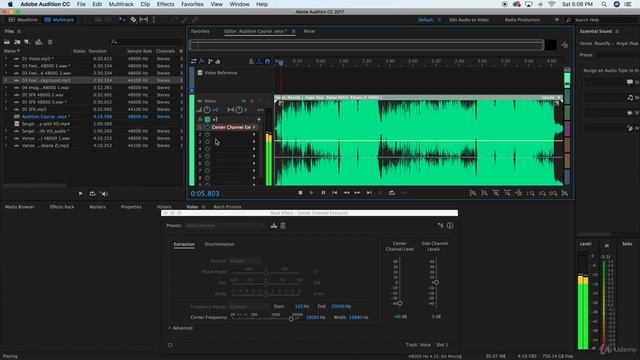Viewport: 640px width, 360px height.
Task: Click the Sends icon in multitrack toolbar
Action: (210, 61)
